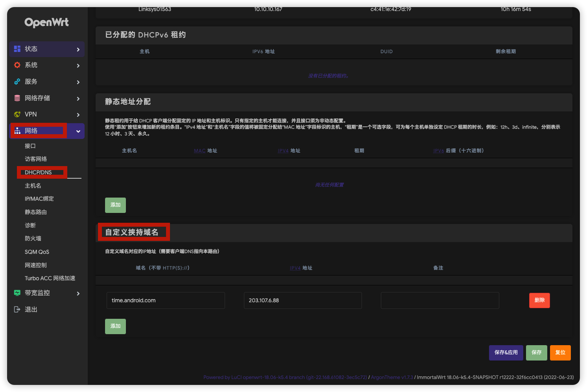Click the 带宽监控 monitor icon
The width and height of the screenshot is (587, 392).
(x=17, y=293)
